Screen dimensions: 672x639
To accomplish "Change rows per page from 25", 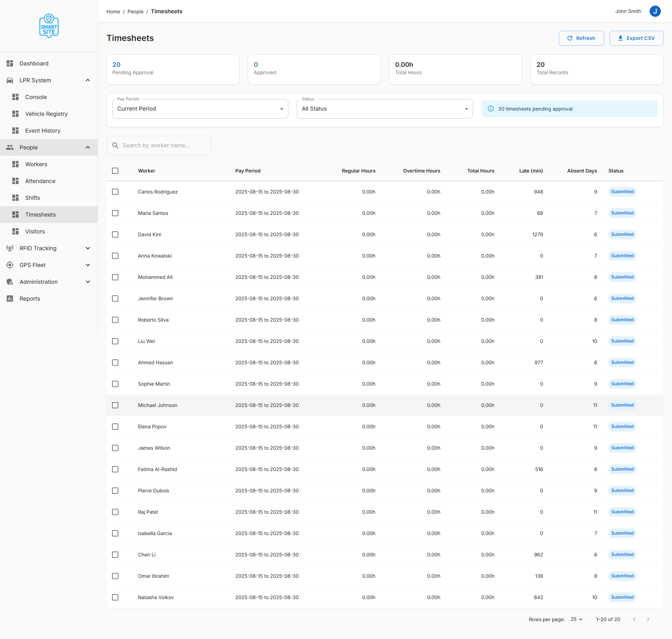I will 576,619.
